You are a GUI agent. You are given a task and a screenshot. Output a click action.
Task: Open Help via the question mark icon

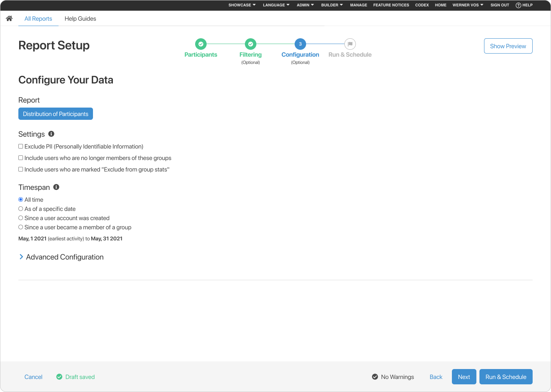click(x=518, y=5)
